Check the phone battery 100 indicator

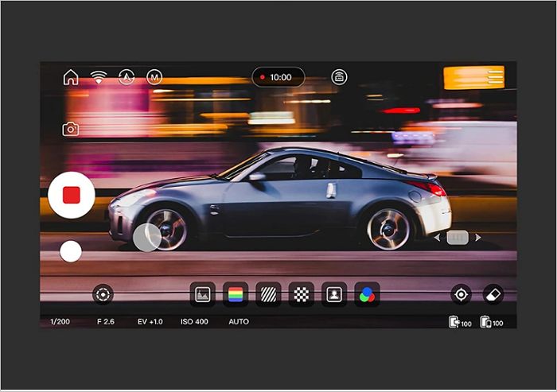pos(492,322)
